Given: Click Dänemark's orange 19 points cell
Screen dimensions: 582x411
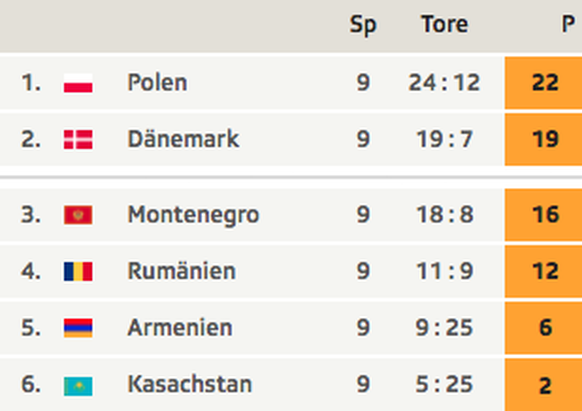Looking at the screenshot, I should 543,139.
